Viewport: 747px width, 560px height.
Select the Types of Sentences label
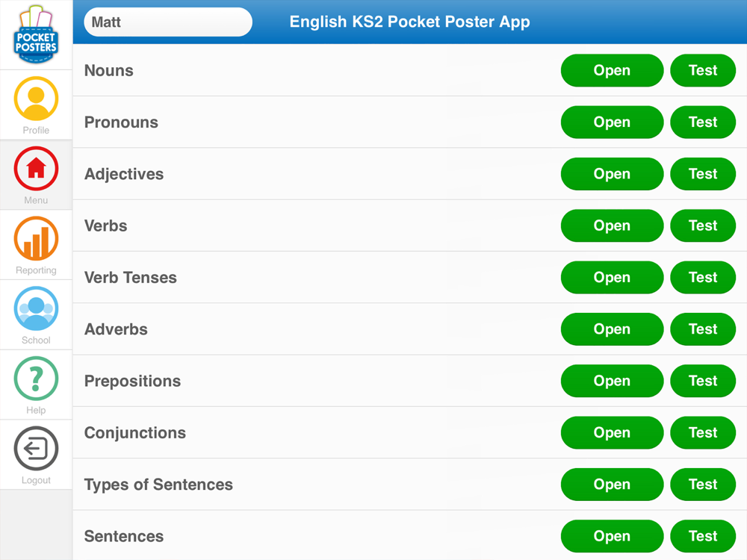[158, 485]
